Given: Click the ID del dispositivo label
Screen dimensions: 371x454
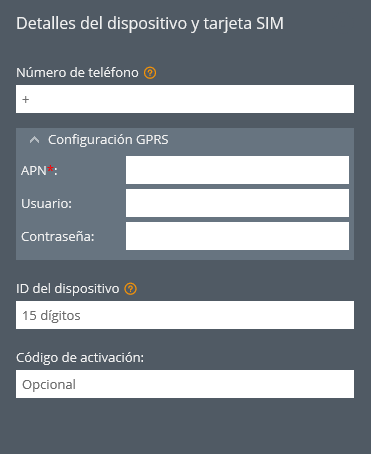Looking at the screenshot, I should pos(68,289).
